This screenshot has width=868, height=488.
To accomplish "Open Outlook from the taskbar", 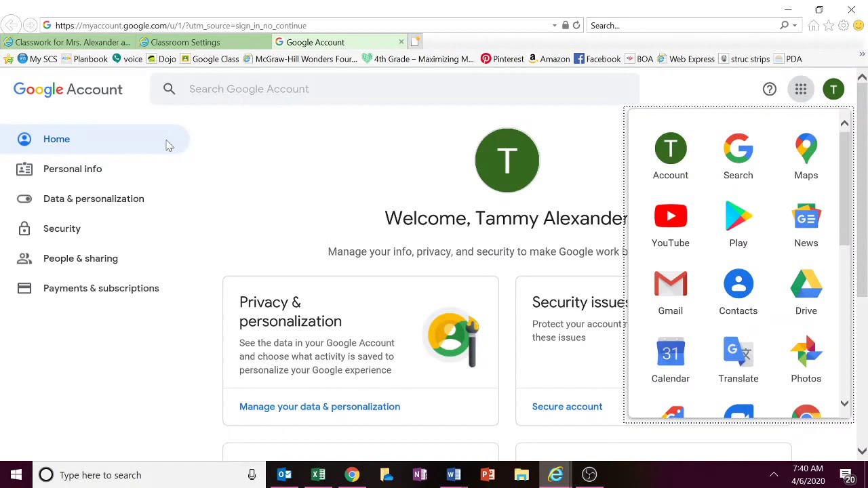I will (x=284, y=474).
